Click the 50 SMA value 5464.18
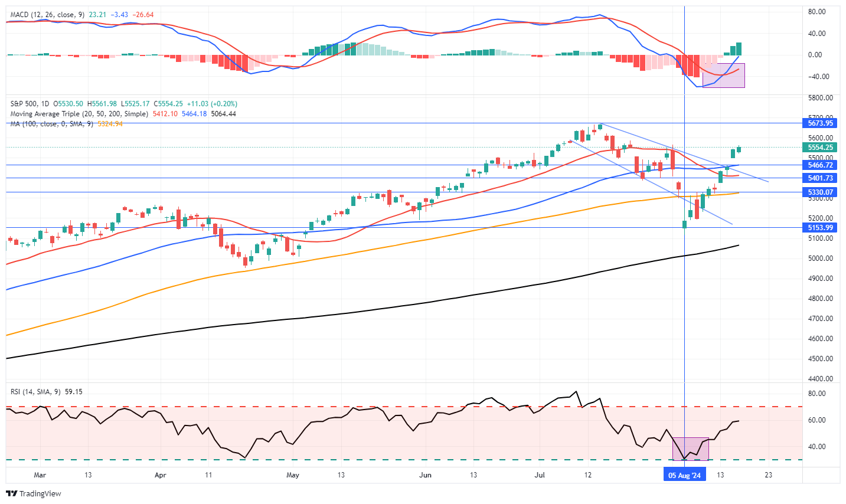The width and height of the screenshot is (846, 504). (194, 114)
